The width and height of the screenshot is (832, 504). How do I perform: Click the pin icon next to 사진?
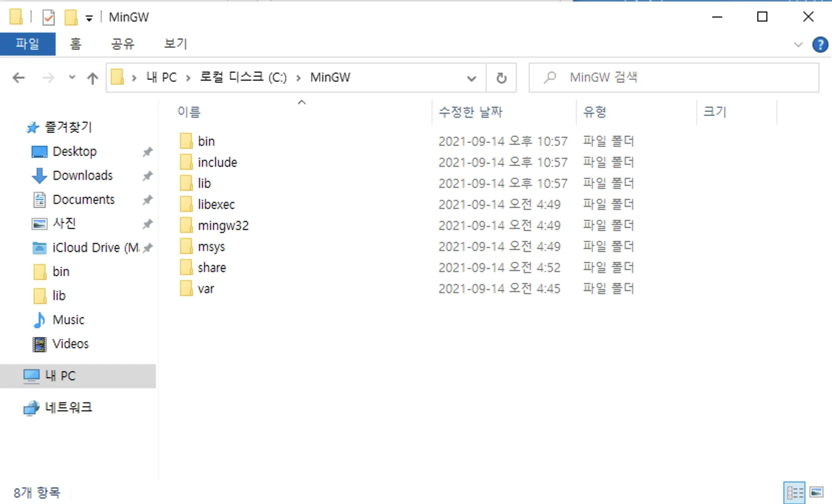(x=147, y=223)
